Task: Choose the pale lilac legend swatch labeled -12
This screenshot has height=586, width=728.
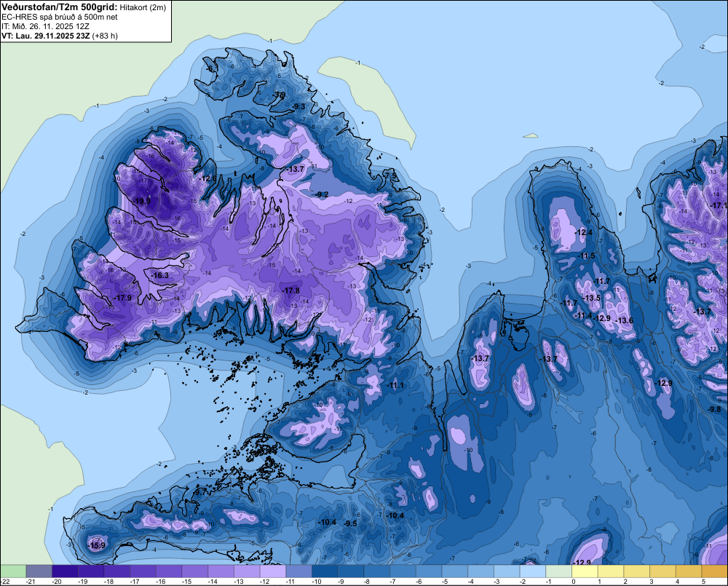Action: [273, 571]
